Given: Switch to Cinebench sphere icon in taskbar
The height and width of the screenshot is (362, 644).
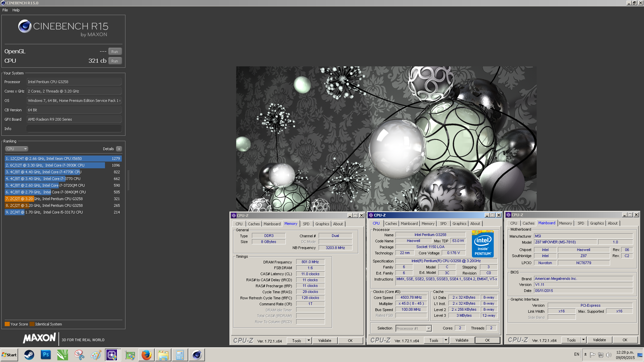Looking at the screenshot, I should click(x=197, y=355).
